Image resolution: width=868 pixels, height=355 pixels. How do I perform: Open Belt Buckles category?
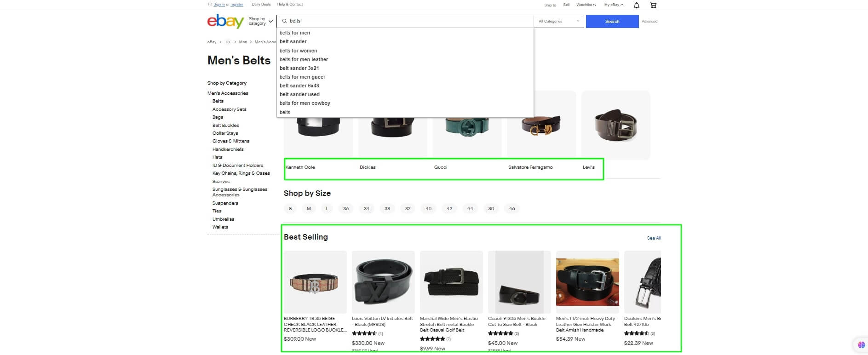point(226,126)
